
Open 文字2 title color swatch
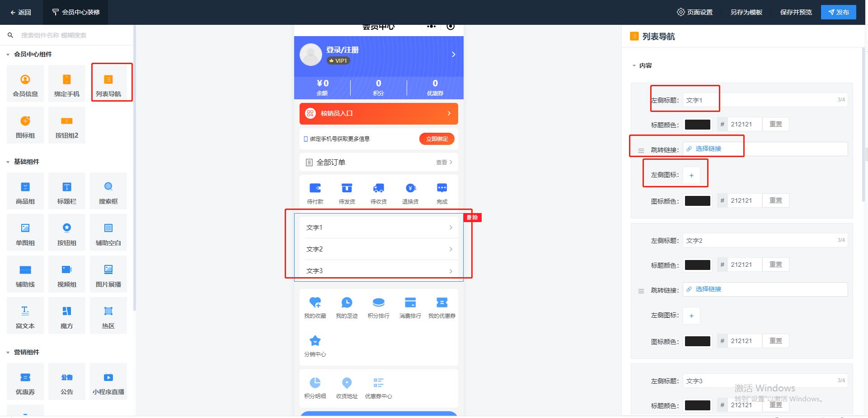[698, 265]
